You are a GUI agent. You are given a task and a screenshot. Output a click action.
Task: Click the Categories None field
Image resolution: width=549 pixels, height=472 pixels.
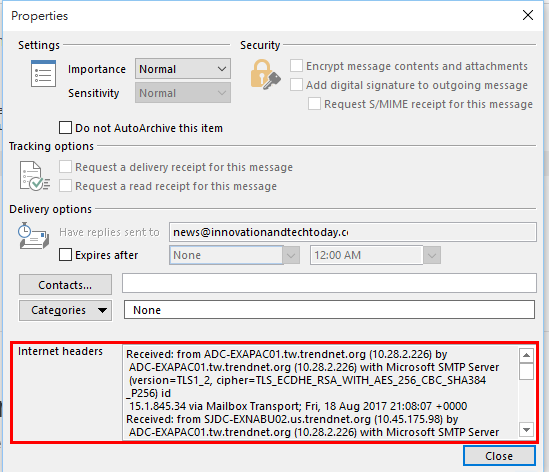(x=329, y=310)
